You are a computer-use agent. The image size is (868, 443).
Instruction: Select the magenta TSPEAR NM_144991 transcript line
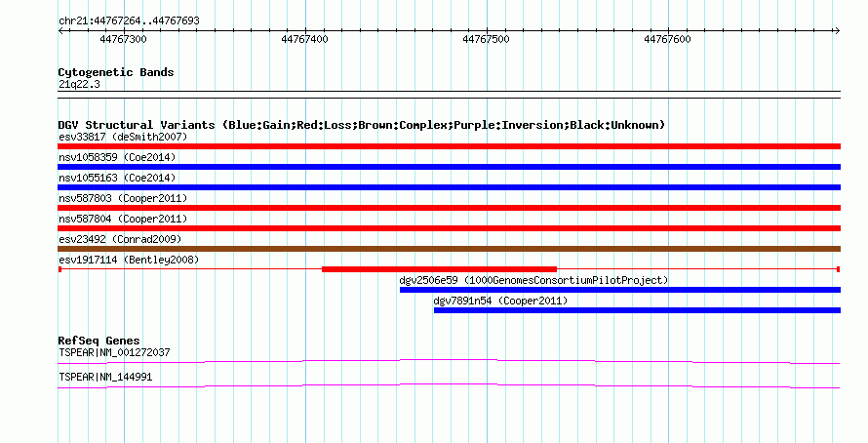(x=449, y=386)
